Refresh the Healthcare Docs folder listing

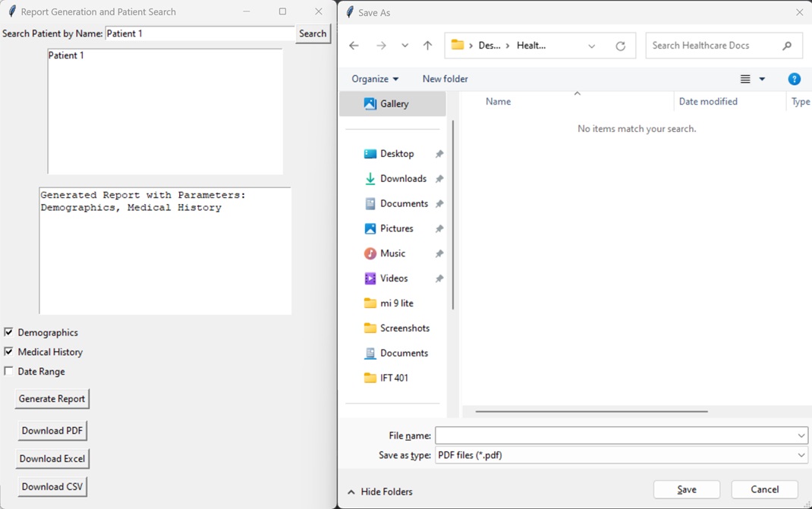click(x=620, y=46)
